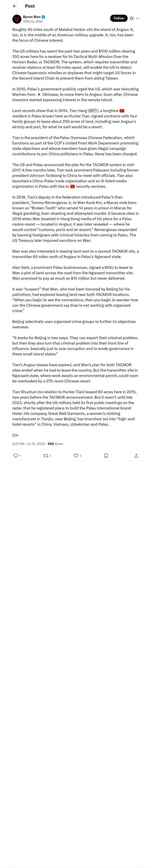
Task: Reply to the post
Action: pyautogui.click(x=16, y=456)
